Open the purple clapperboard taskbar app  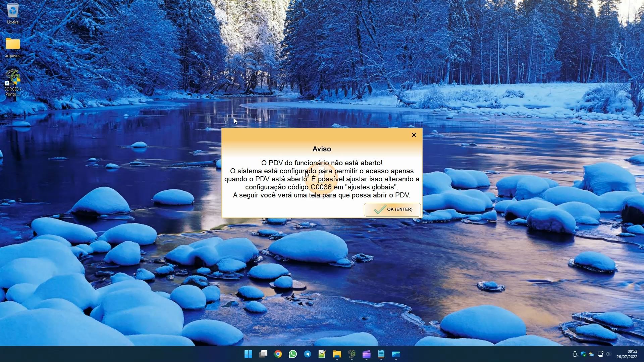(x=366, y=354)
